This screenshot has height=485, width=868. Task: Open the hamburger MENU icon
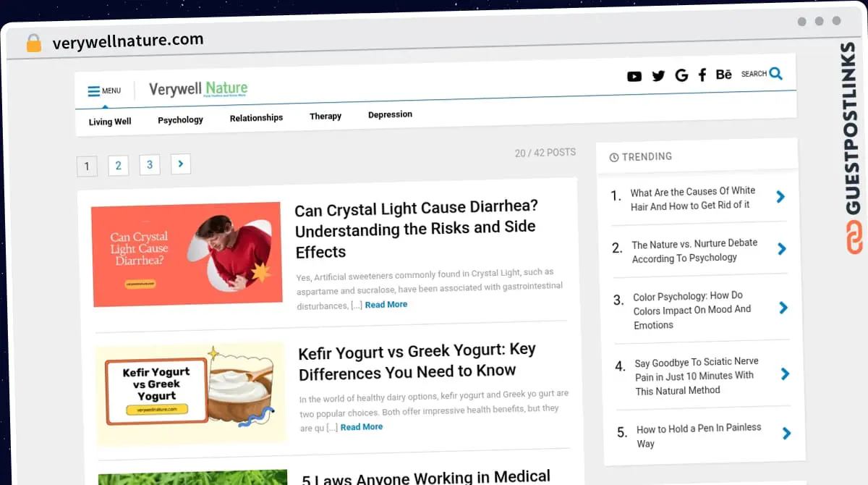coord(94,91)
